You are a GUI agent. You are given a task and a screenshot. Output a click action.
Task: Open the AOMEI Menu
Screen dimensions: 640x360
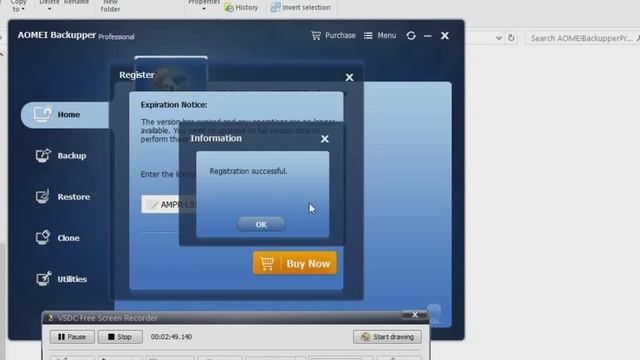click(380, 36)
